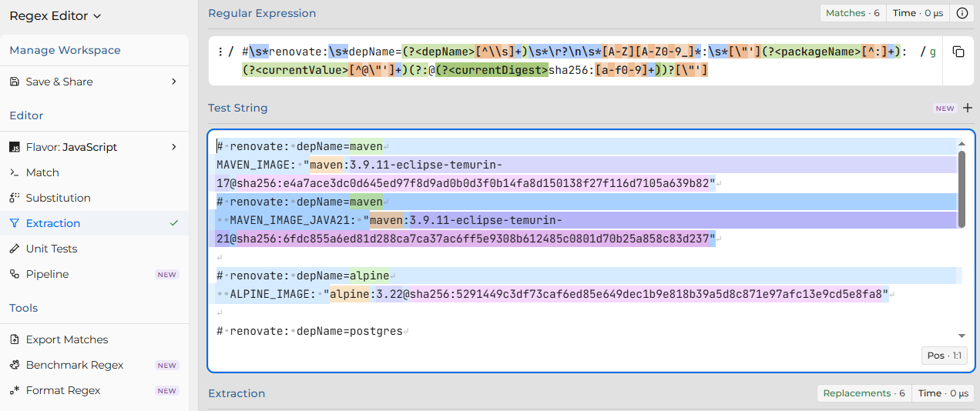Click the Extraction section heading

point(237,393)
